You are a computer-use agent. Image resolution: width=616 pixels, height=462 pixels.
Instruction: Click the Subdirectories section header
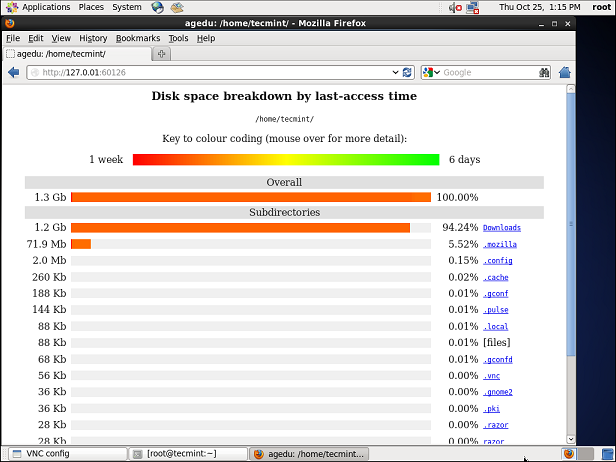pos(284,213)
